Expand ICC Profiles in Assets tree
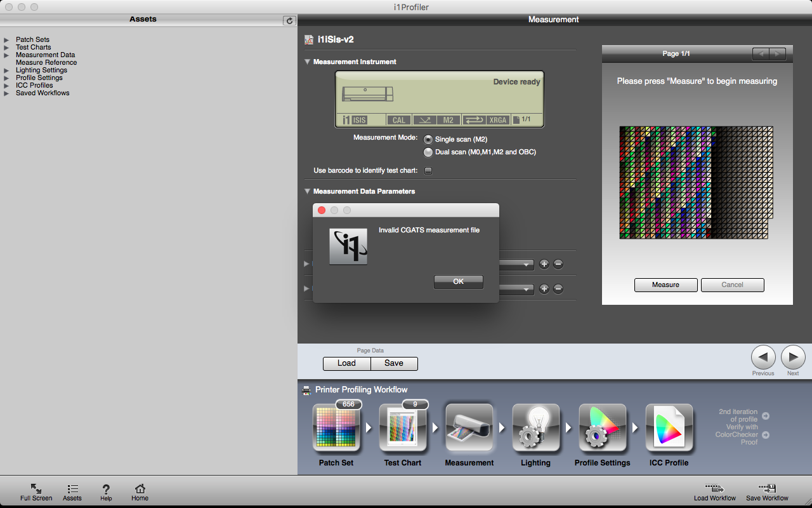 tap(6, 86)
